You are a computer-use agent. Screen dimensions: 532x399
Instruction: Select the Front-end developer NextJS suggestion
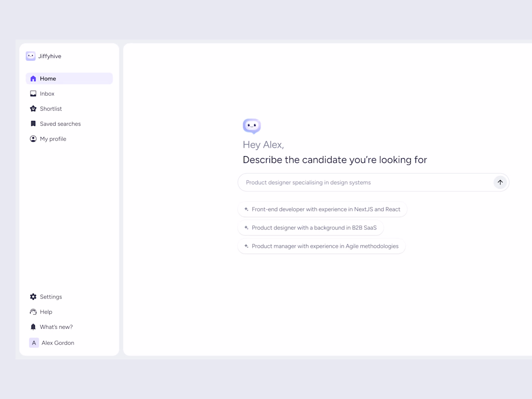(322, 209)
